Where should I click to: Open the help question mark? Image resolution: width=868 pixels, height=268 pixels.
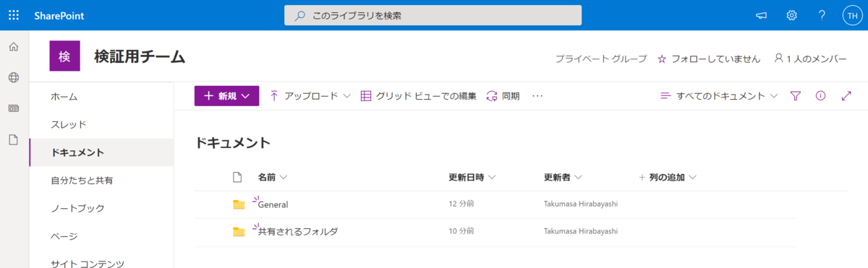pos(822,15)
